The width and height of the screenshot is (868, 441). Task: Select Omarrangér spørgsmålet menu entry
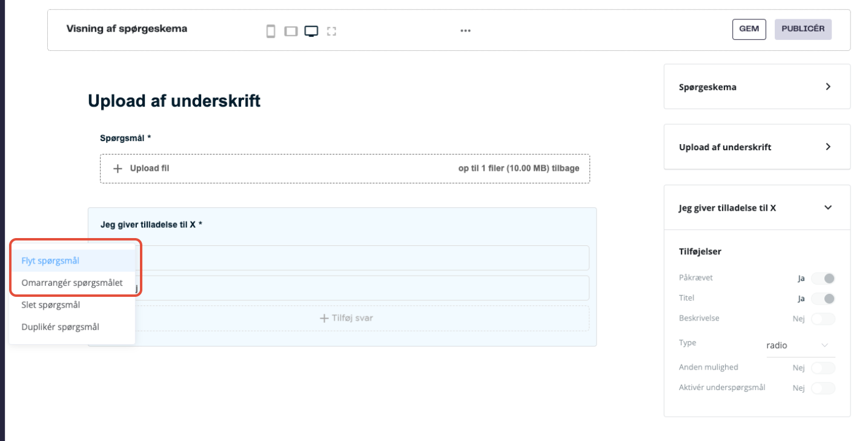(72, 282)
